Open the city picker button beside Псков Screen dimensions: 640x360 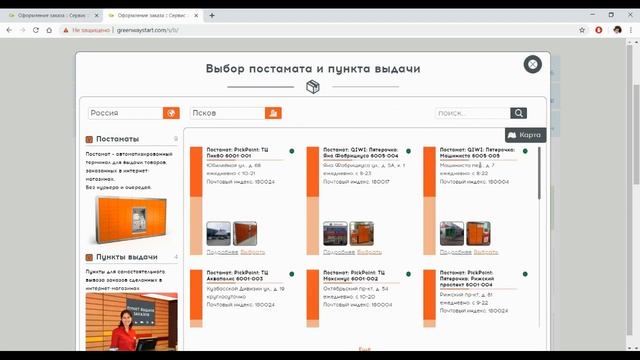273,113
